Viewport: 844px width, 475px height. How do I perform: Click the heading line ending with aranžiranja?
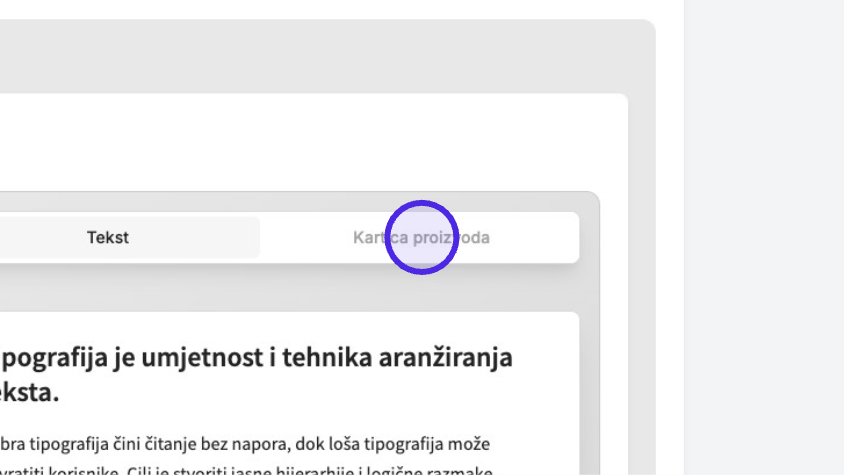(x=256, y=358)
